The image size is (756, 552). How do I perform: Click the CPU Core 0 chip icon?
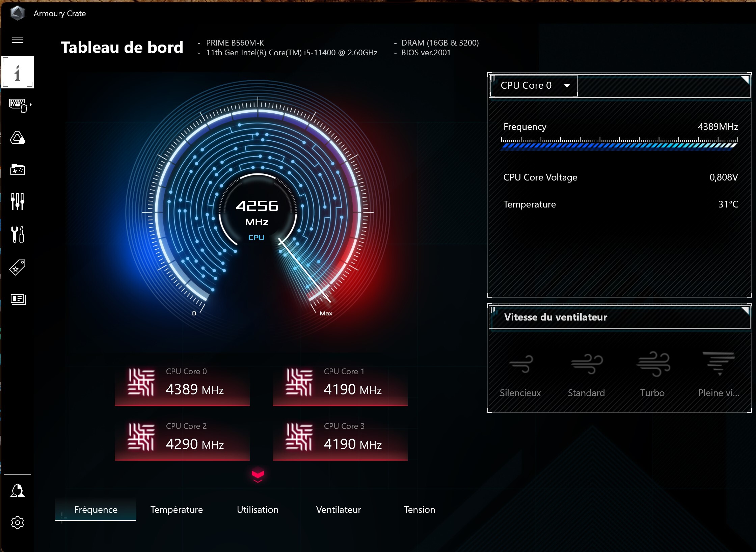tap(141, 382)
